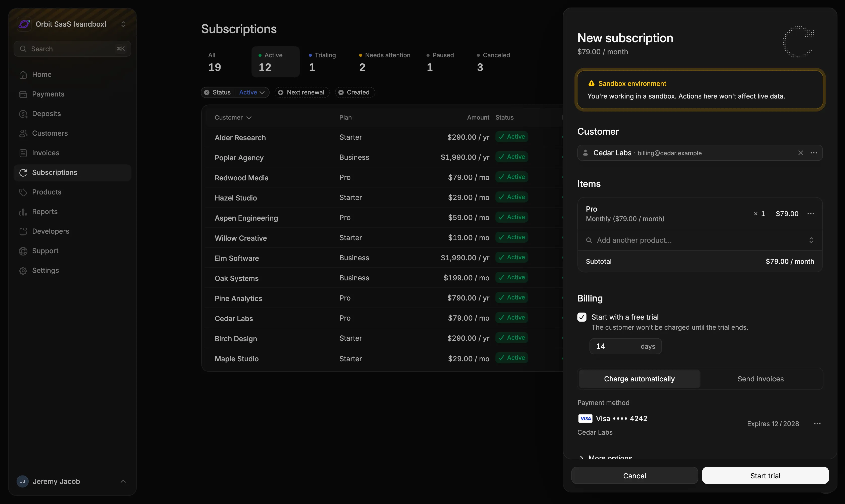Screen dimensions: 845x504
Task: Click the Search field in sidebar
Action: (x=72, y=49)
